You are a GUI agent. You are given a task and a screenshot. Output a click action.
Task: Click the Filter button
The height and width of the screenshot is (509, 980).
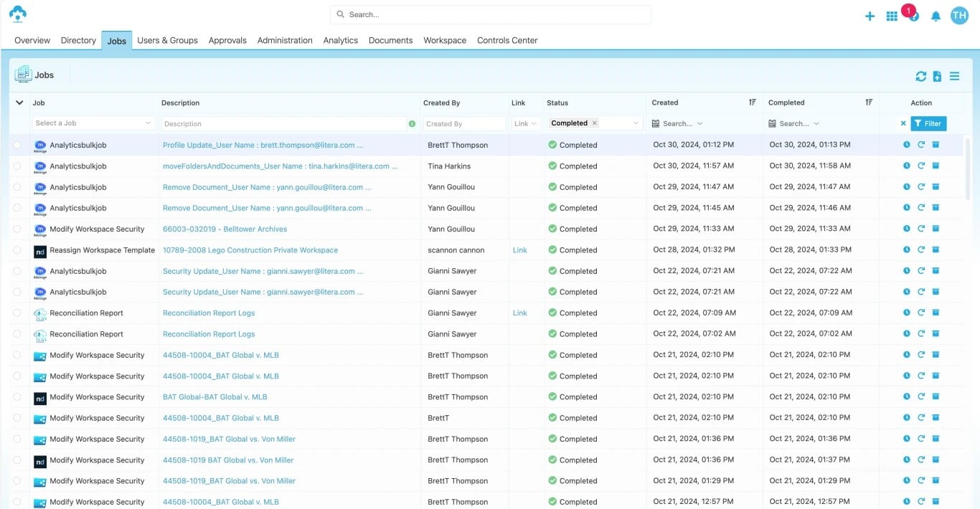[928, 123]
